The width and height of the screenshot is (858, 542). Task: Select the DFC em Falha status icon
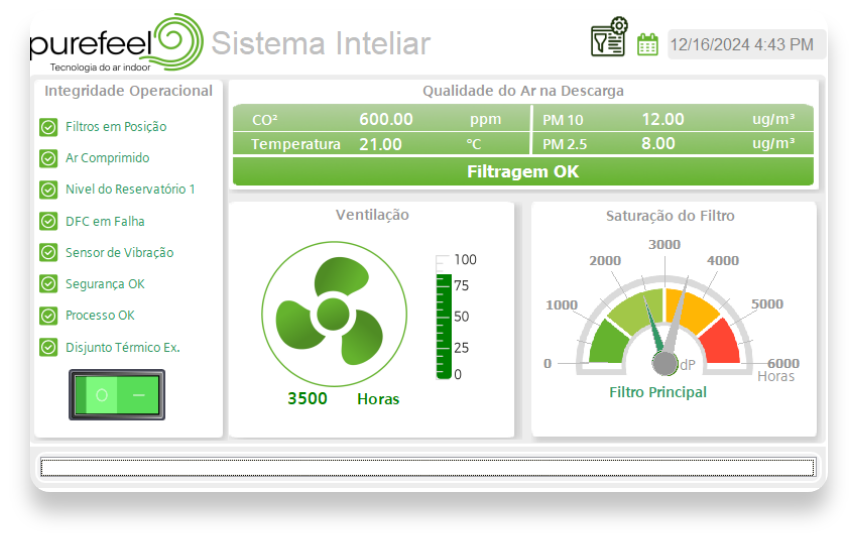[x=48, y=221]
